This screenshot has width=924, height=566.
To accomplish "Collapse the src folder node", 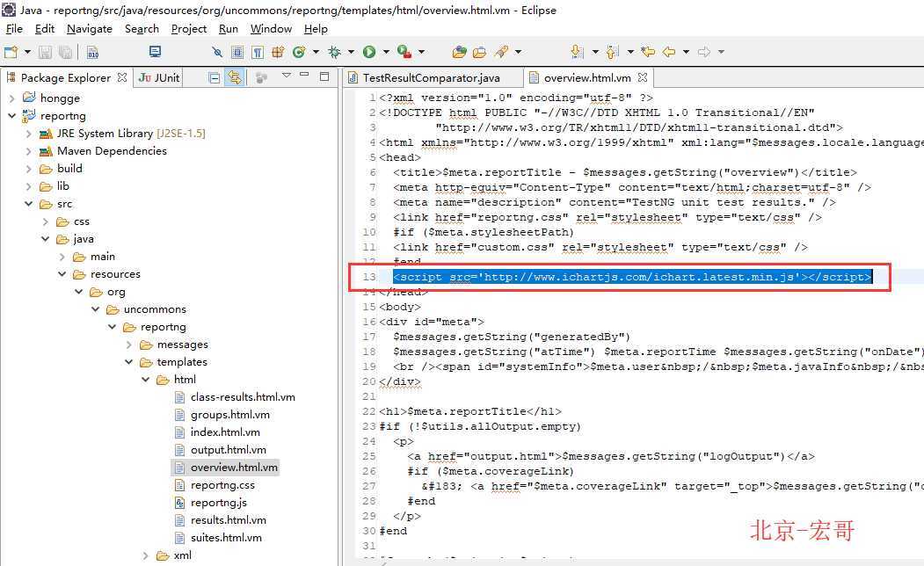I will (x=28, y=204).
